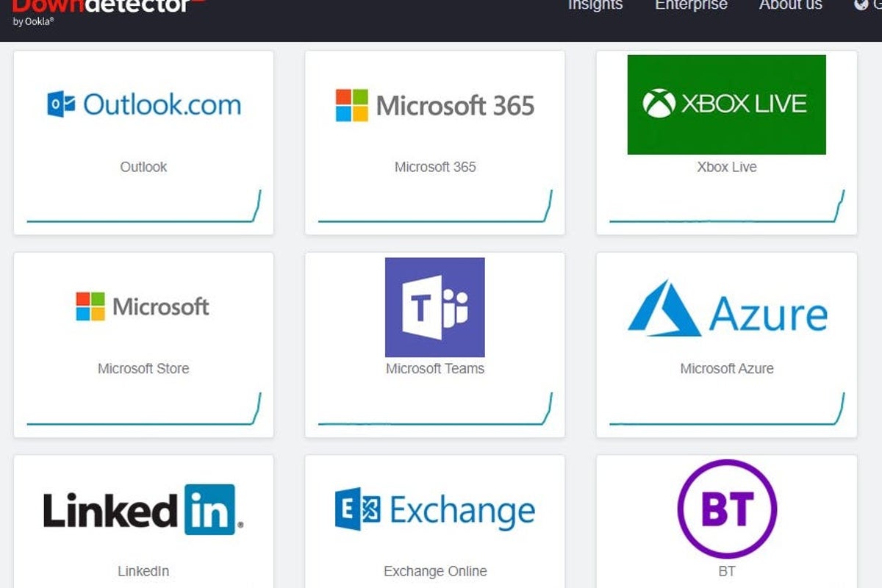
Task: Open the BT text label
Action: (727, 571)
